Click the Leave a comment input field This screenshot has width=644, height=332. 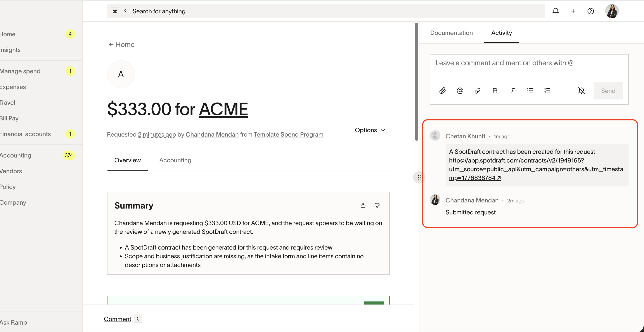[x=529, y=67]
